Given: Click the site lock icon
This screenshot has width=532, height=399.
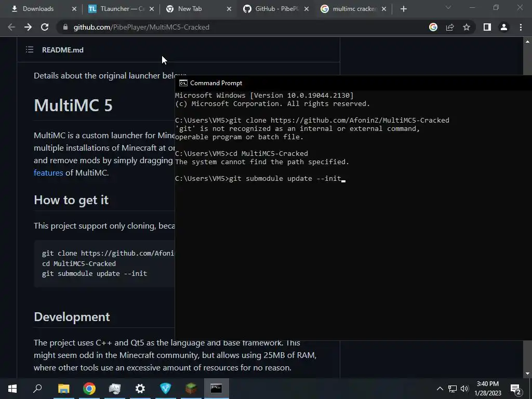Looking at the screenshot, I should pyautogui.click(x=65, y=27).
